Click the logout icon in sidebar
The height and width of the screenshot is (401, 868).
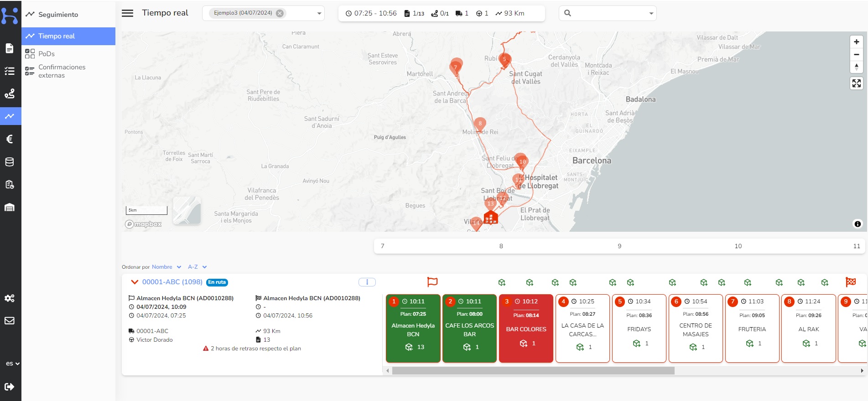click(x=10, y=387)
